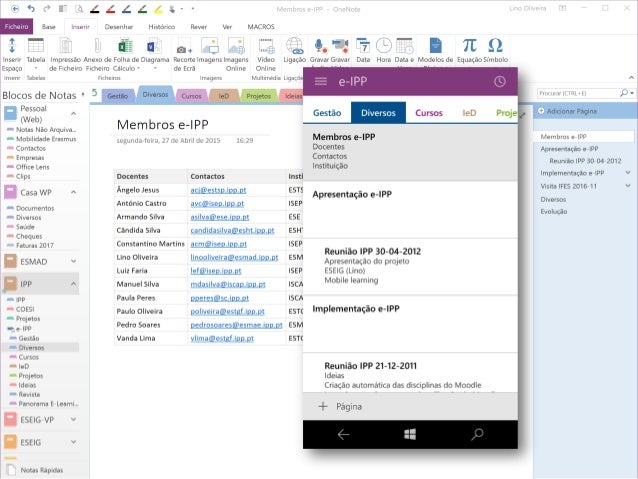Viewport: 638px width, 479px height.
Task: Switch to the Desenhar ribbon tab
Action: point(118,27)
